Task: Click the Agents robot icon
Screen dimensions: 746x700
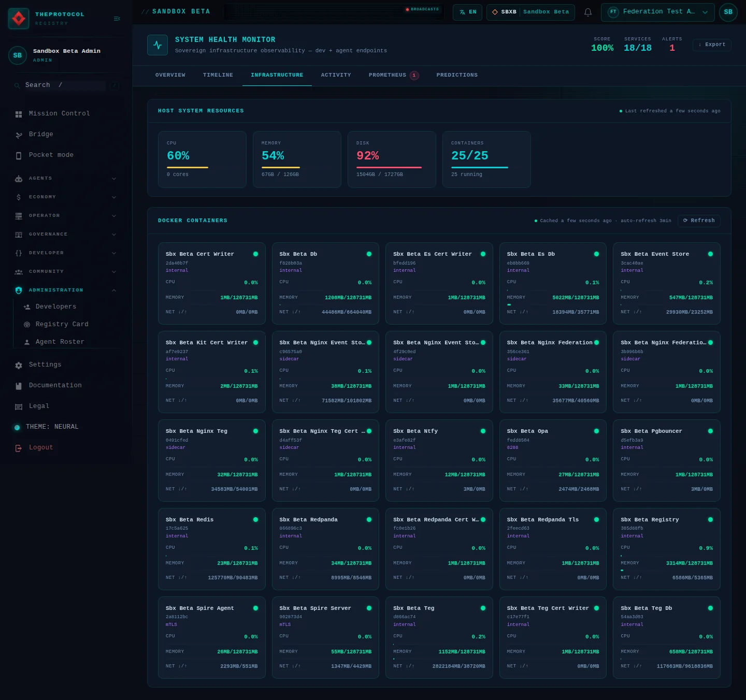Action: (x=19, y=179)
